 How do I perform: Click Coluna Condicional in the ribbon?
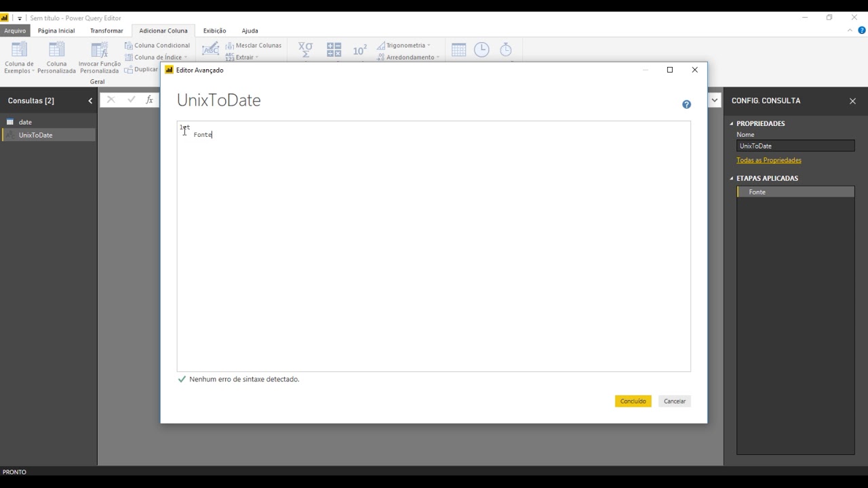pyautogui.click(x=157, y=45)
